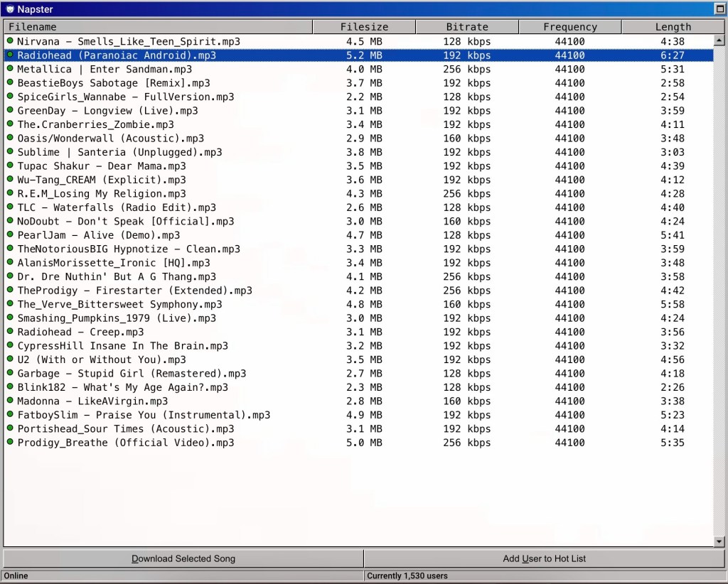
Task: Sort list by Filename column header
Action: [158, 27]
